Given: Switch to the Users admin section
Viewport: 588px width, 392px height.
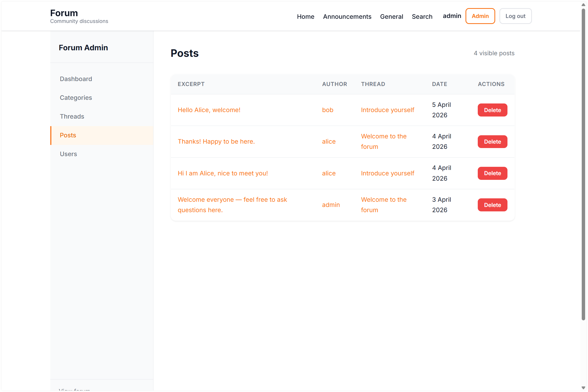Looking at the screenshot, I should [x=68, y=154].
